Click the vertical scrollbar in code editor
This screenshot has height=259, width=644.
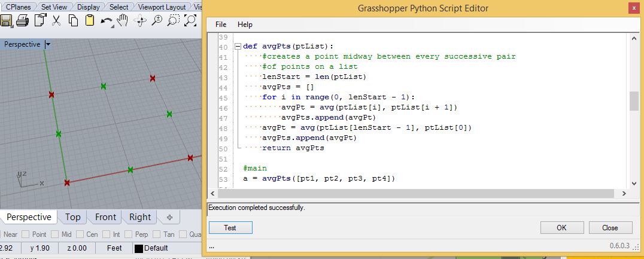(634, 111)
